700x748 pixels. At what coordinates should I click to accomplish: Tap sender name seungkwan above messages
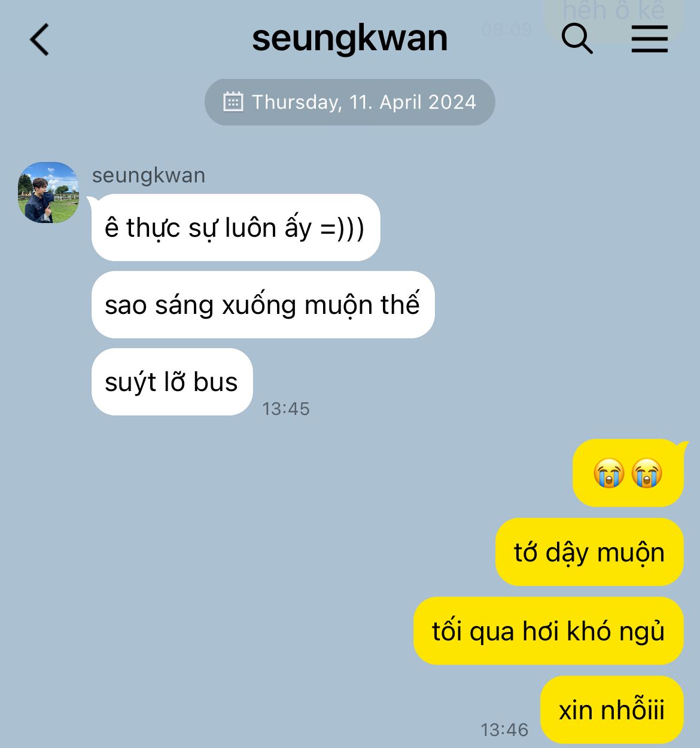[x=148, y=175]
